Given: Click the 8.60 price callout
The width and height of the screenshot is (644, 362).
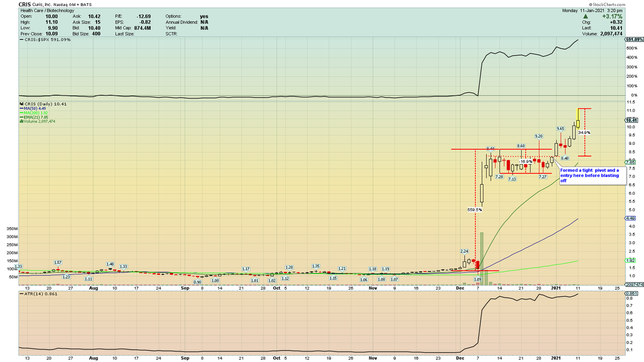Looking at the screenshot, I should (521, 146).
